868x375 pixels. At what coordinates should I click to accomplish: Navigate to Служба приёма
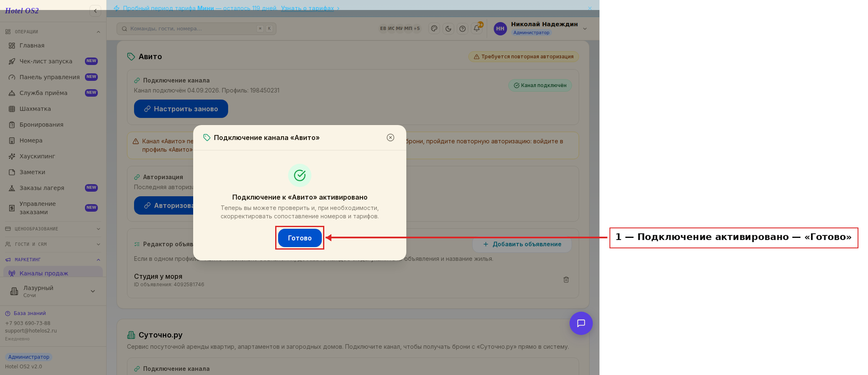(53, 93)
